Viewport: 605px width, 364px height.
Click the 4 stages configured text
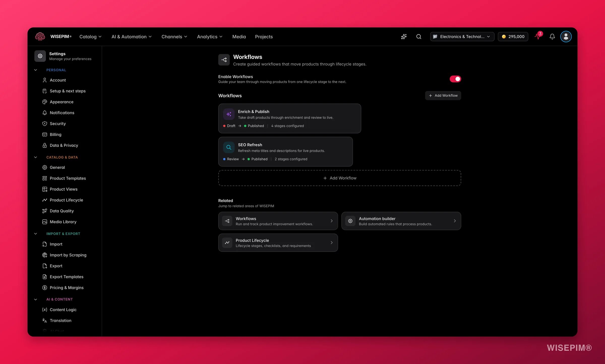click(287, 126)
